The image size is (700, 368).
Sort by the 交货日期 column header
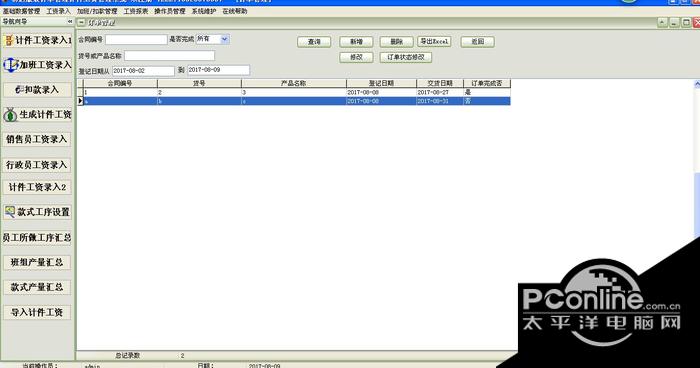coord(440,84)
